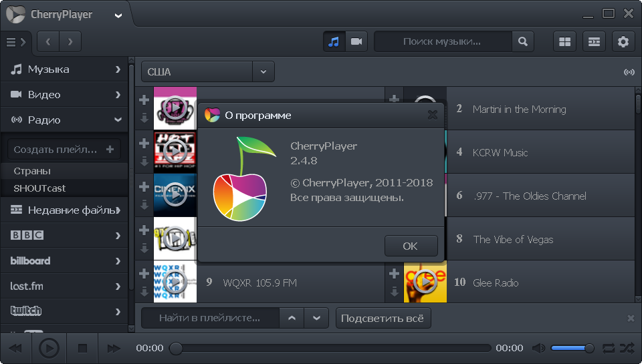Screen dimensions: 642x364
Task: Switch search mode to video camera
Action: click(356, 41)
